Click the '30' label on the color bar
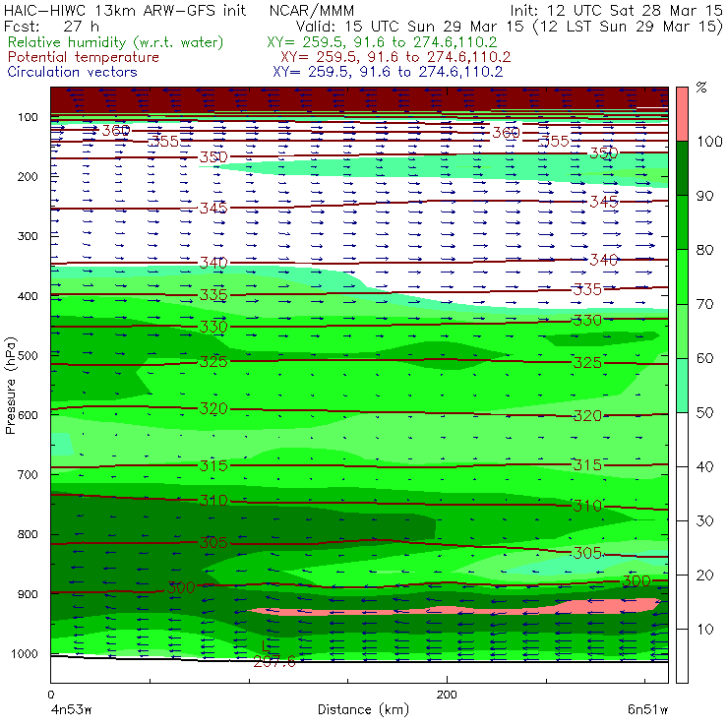The image size is (728, 728). point(704,521)
